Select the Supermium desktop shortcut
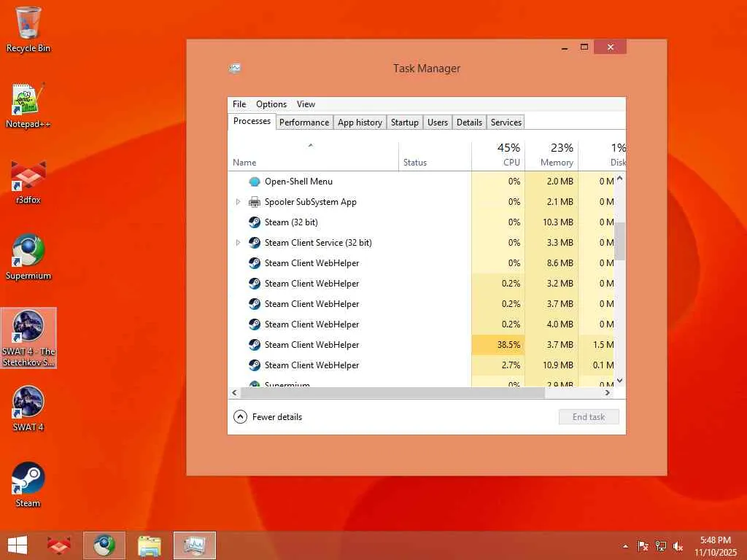747x560 pixels. (28, 257)
